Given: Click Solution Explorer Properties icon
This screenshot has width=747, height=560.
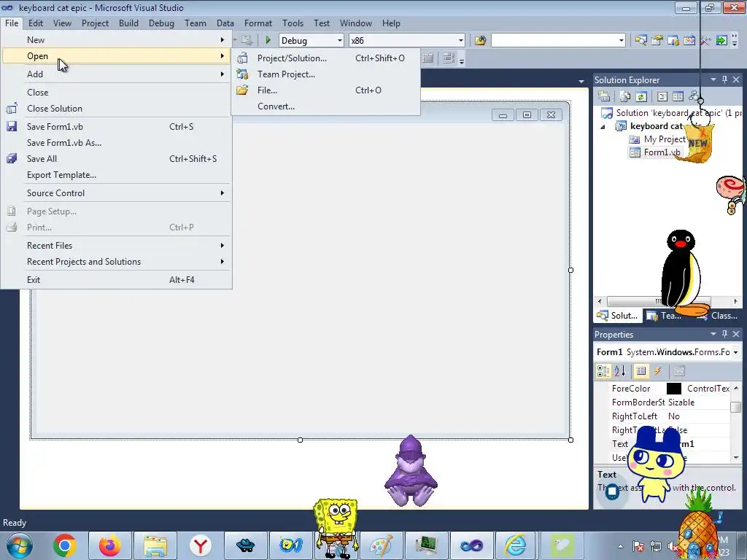Looking at the screenshot, I should (x=604, y=97).
